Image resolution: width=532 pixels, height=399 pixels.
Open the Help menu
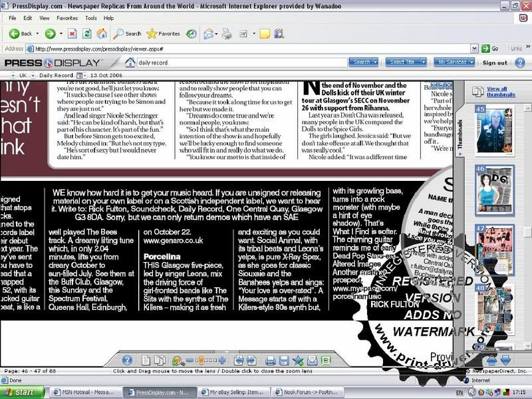tap(108, 18)
